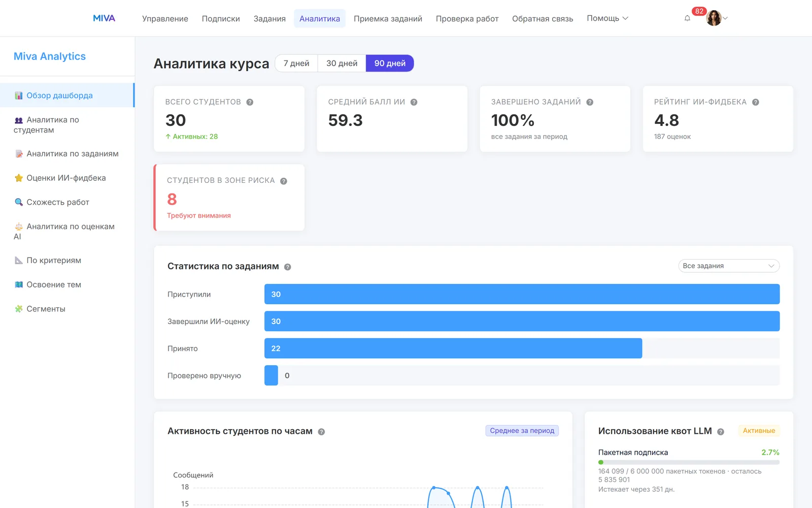Click the map icon beside Освоение тем
This screenshot has width=812, height=508.
point(19,284)
